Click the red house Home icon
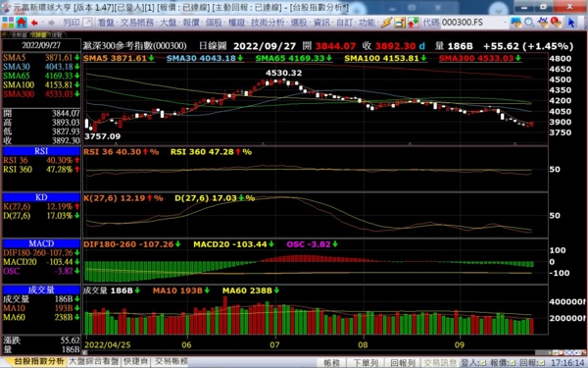Viewport: 588px width, 368px height. click(22, 23)
